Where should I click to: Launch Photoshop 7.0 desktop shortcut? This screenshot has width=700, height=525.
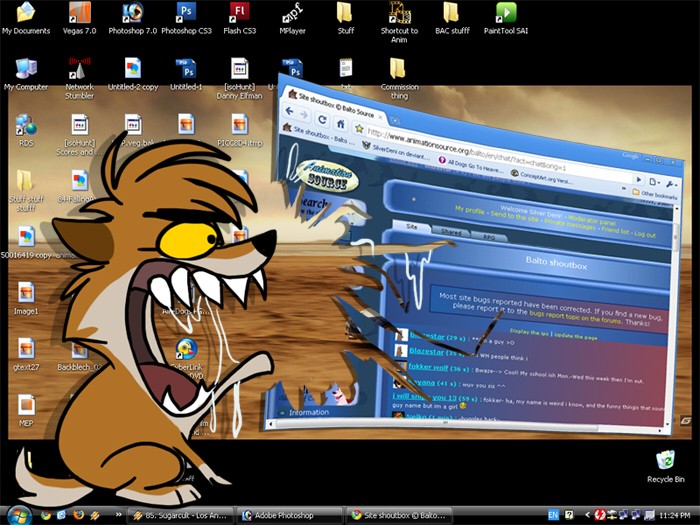(x=133, y=18)
